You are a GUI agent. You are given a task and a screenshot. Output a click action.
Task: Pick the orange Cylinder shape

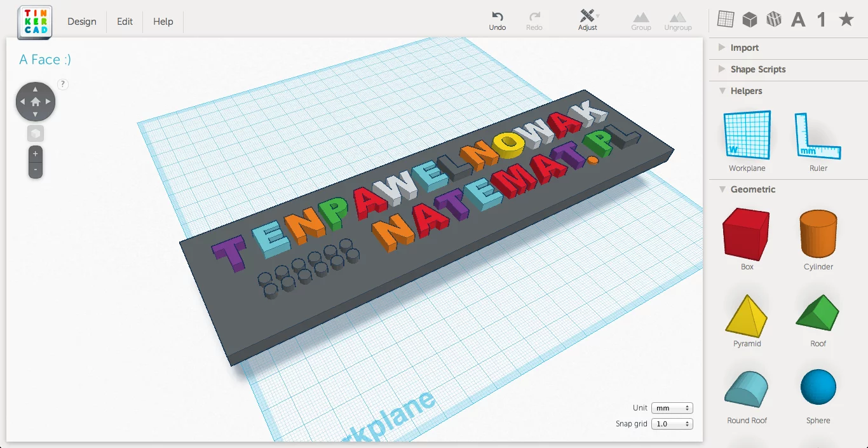(x=818, y=240)
